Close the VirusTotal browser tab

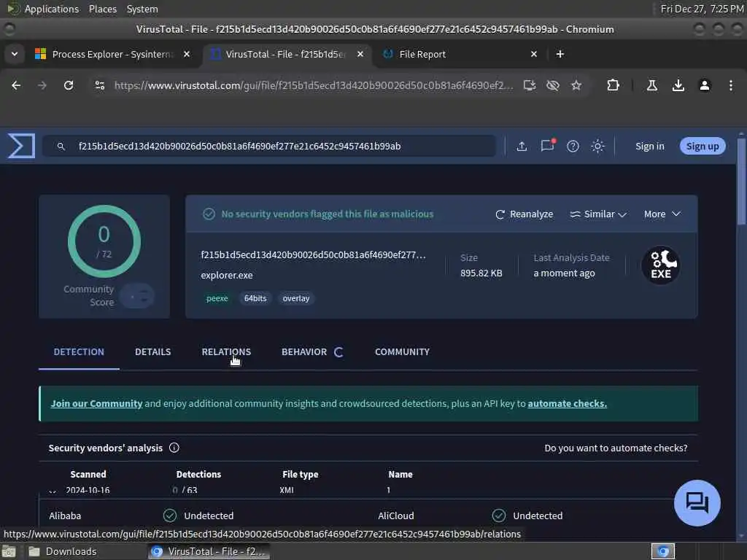pyautogui.click(x=360, y=54)
